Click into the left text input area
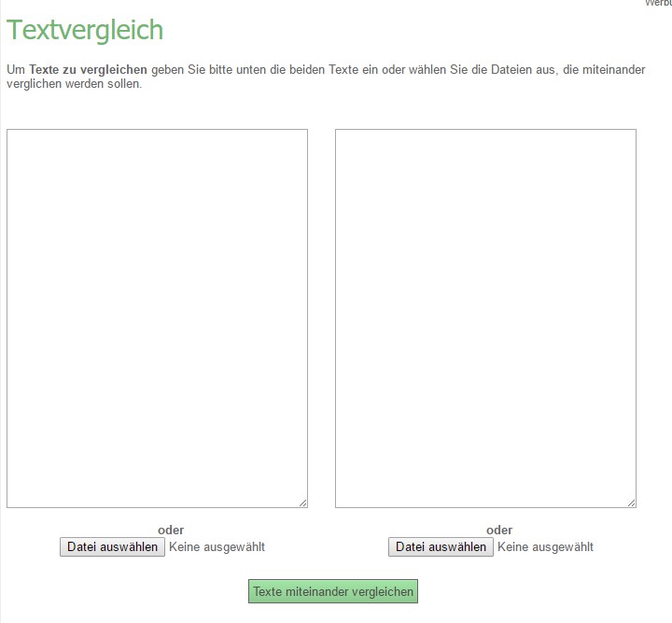 pyautogui.click(x=157, y=318)
